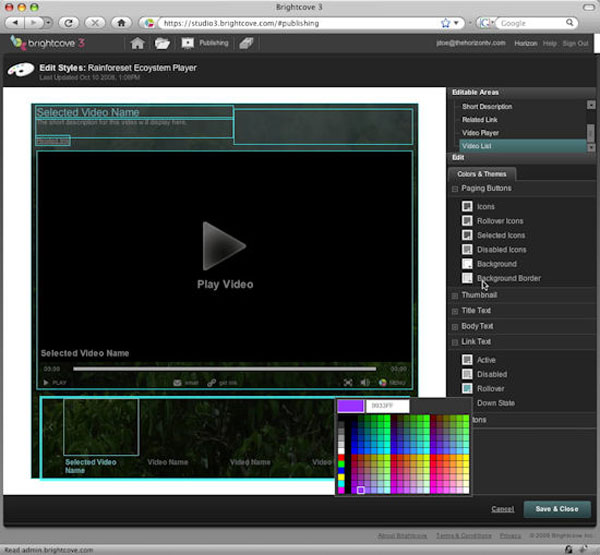Open About Brightcove footer link
Viewport: 600px width, 555px height.
click(x=402, y=535)
